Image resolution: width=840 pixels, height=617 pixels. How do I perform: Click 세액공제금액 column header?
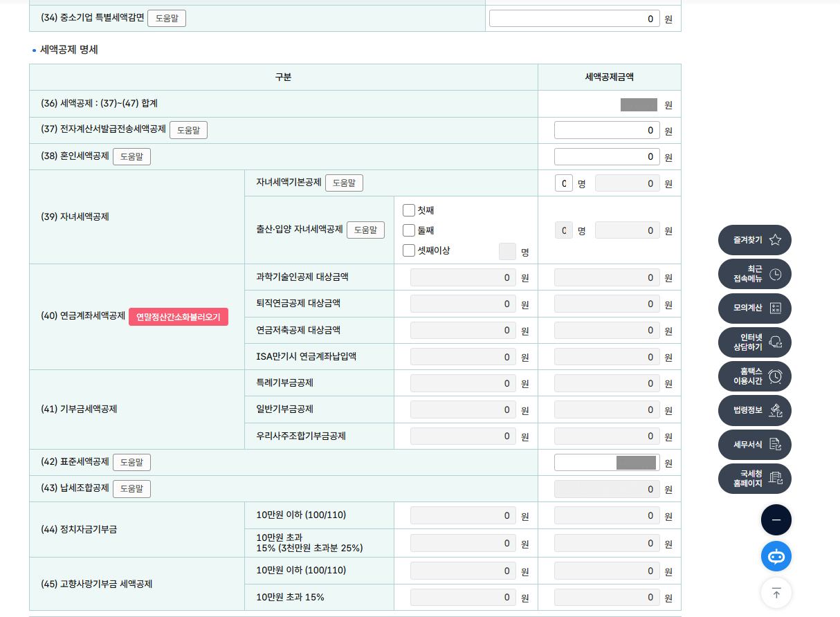point(609,77)
